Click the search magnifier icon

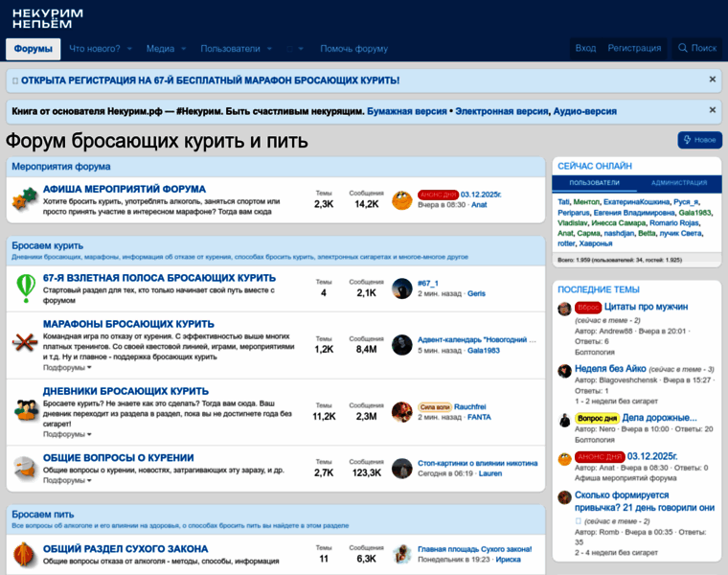coord(682,48)
